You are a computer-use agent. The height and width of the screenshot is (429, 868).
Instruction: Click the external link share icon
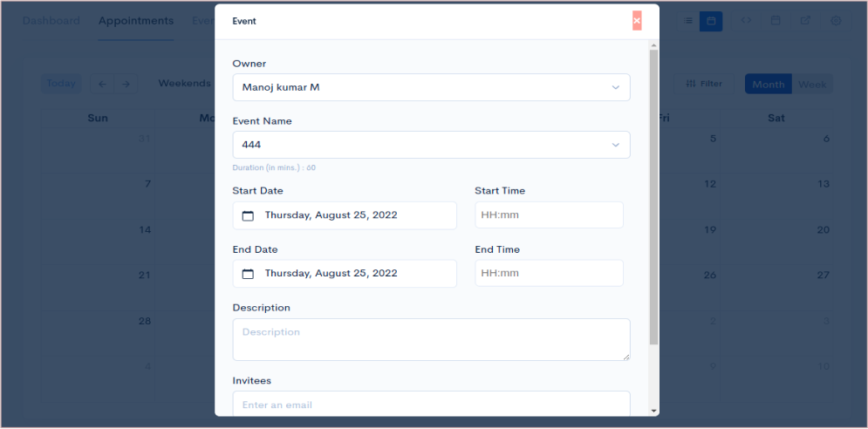click(x=805, y=21)
